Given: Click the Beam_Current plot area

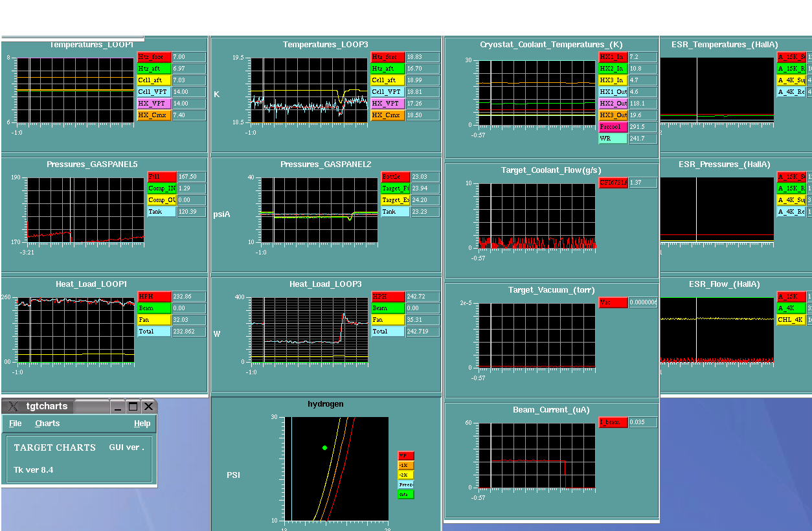Looking at the screenshot, I should click(x=537, y=455).
